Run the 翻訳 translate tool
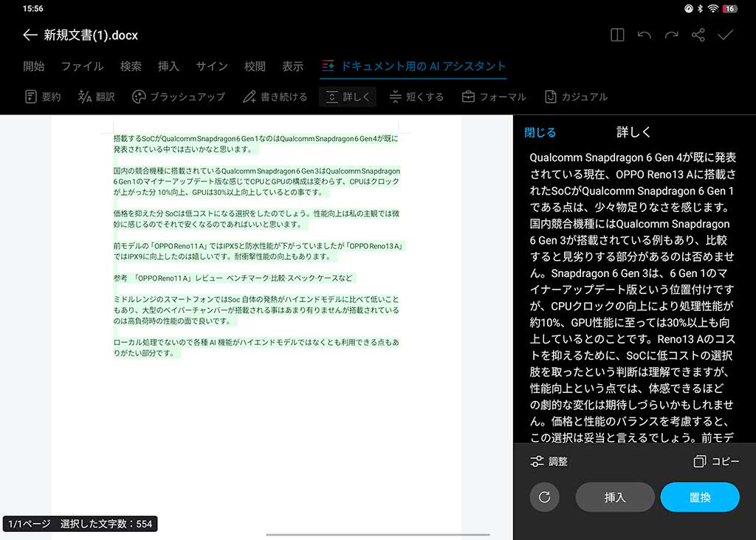The height and width of the screenshot is (540, 756). (96, 97)
